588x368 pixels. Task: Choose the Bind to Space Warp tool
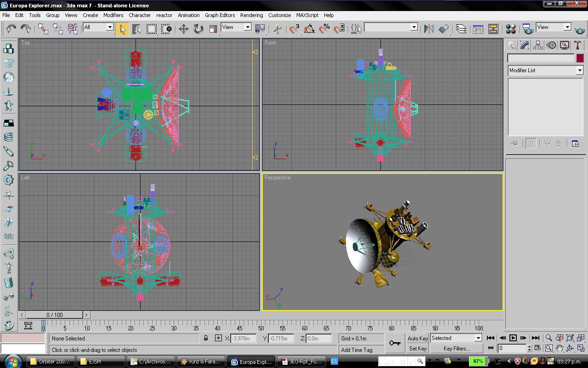73,29
